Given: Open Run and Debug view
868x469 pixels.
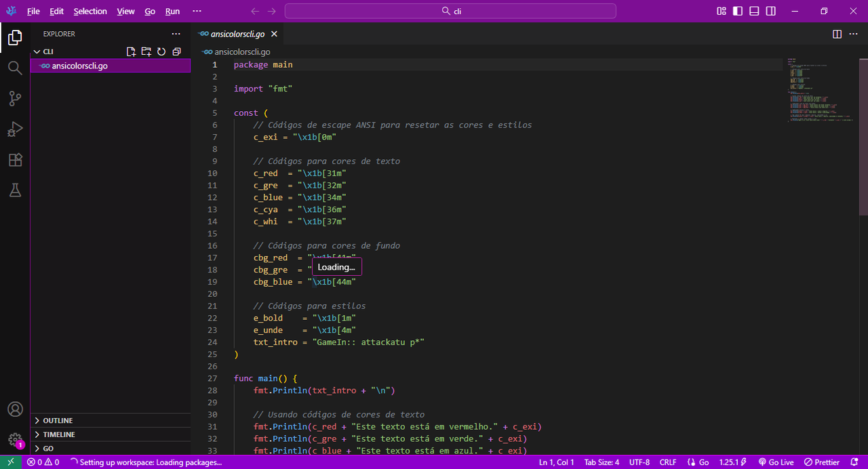Looking at the screenshot, I should coord(15,129).
